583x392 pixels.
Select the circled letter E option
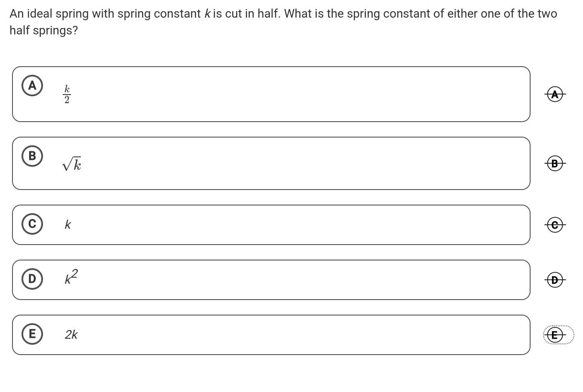coord(32,334)
